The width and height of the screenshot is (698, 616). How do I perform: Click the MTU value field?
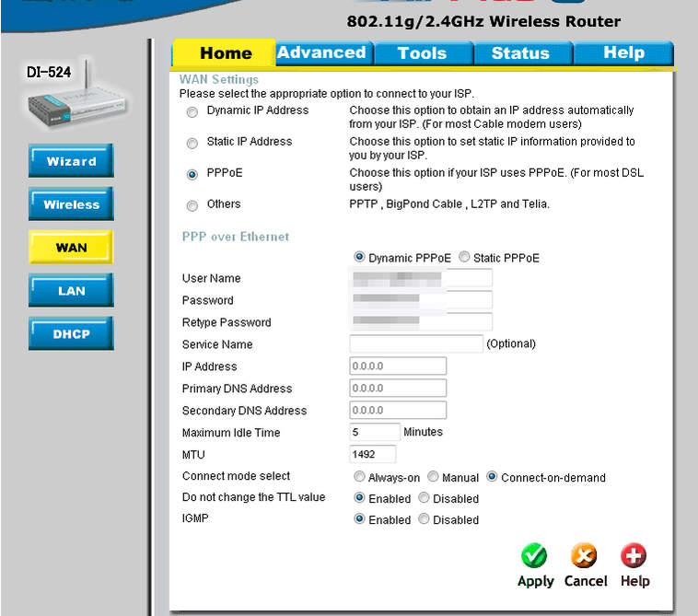tap(373, 454)
